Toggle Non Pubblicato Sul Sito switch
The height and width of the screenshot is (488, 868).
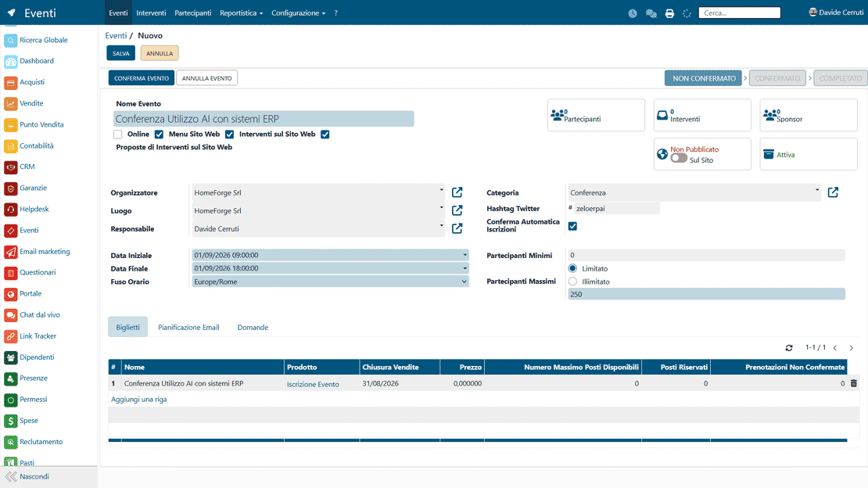tap(679, 159)
